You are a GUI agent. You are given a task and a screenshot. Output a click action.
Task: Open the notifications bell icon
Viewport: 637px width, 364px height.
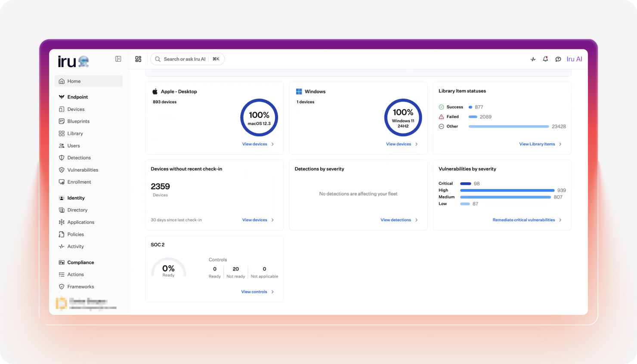[545, 59]
